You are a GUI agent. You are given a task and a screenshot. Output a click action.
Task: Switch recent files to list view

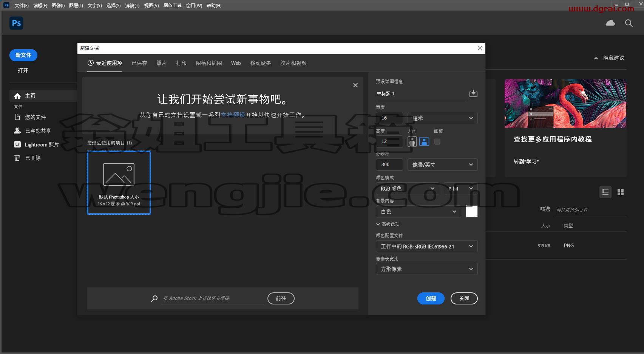[x=605, y=192]
